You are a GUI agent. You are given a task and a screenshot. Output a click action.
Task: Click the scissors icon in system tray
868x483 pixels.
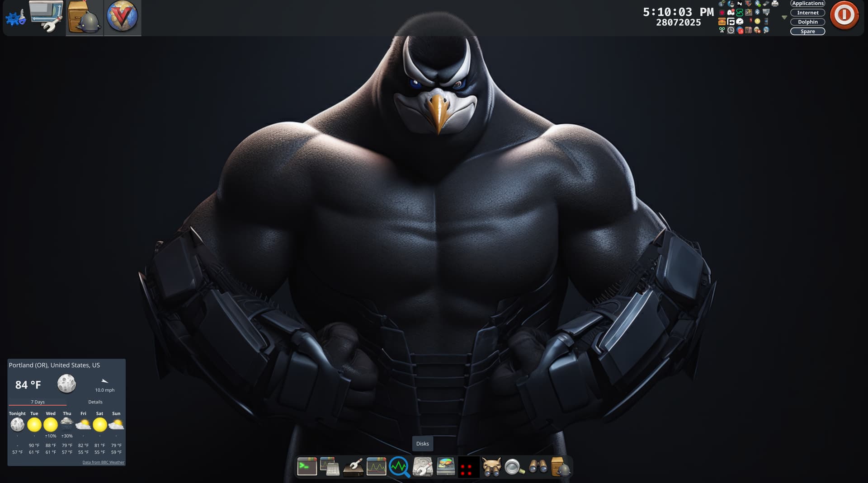(722, 30)
